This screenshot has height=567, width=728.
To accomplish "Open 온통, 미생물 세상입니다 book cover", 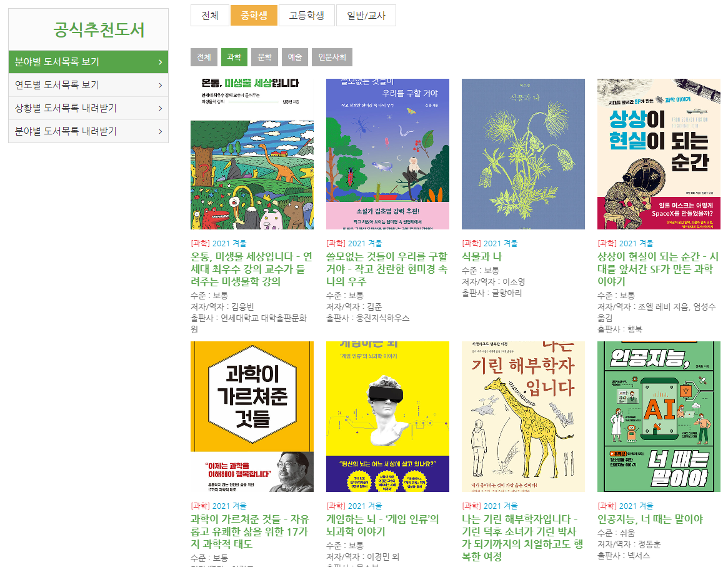I will 252,154.
